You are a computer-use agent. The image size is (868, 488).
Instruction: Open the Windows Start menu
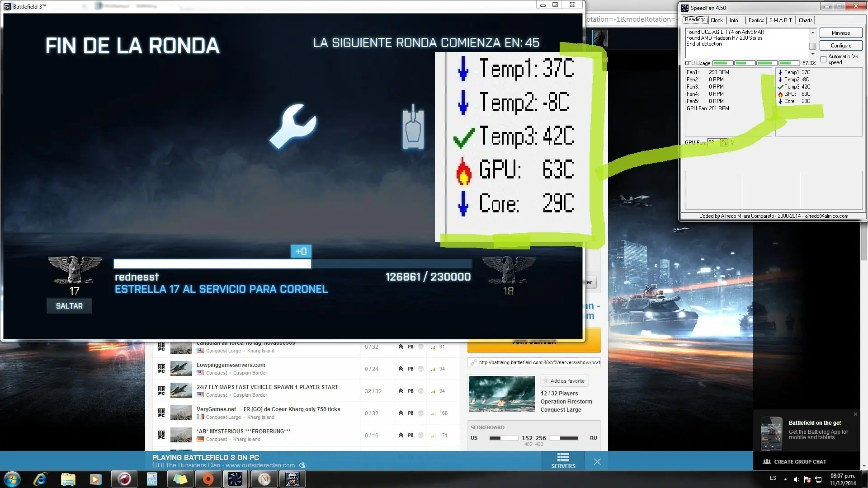(12, 479)
